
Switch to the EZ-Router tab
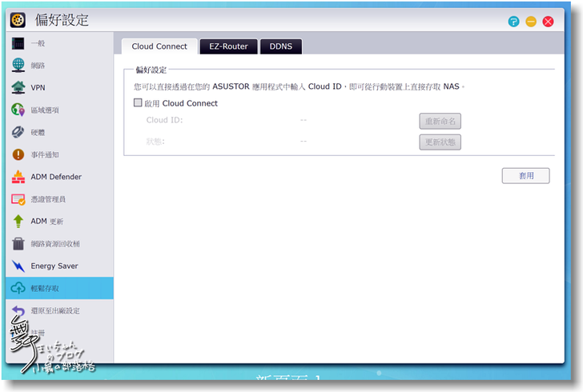(x=228, y=46)
